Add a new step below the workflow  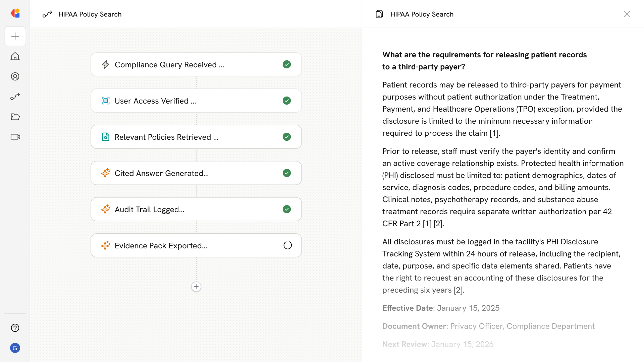pos(196,287)
